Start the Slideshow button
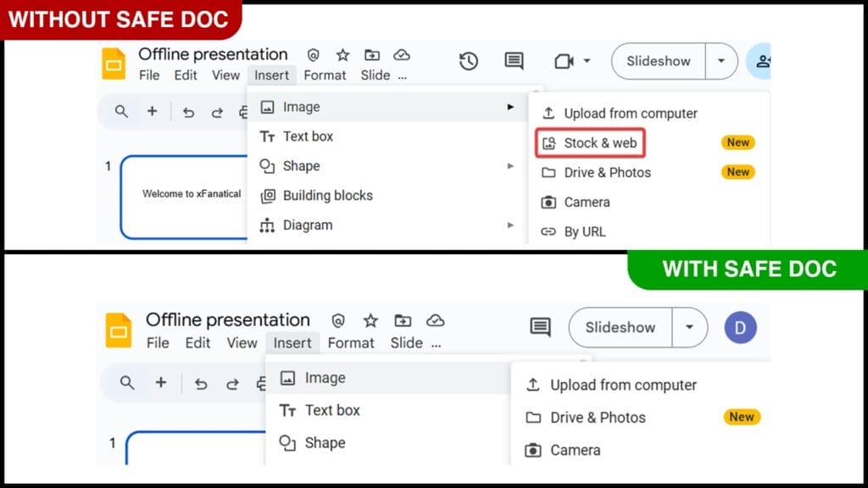The image size is (868, 488). point(658,61)
